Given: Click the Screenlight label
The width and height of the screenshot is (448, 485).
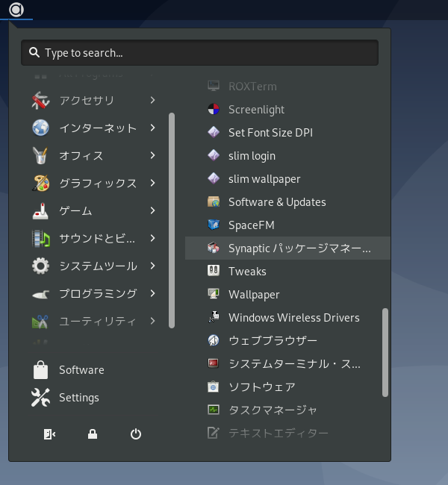Looking at the screenshot, I should click(x=256, y=110).
